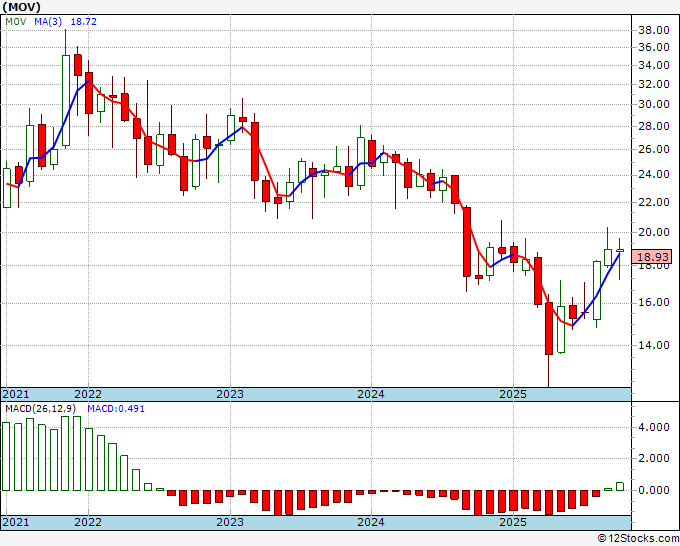This screenshot has width=680, height=546.
Task: Click the 24.00 price axis label
Action: pyautogui.click(x=654, y=174)
